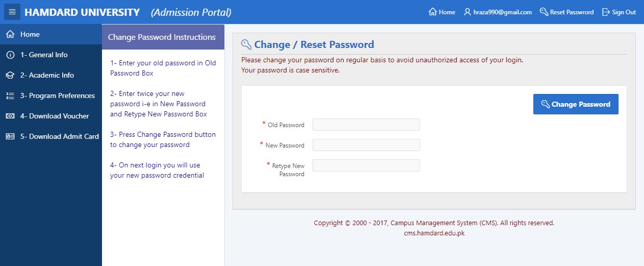This screenshot has height=266, width=644.
Task: Click the house icon beside Home in header
Action: [x=433, y=12]
